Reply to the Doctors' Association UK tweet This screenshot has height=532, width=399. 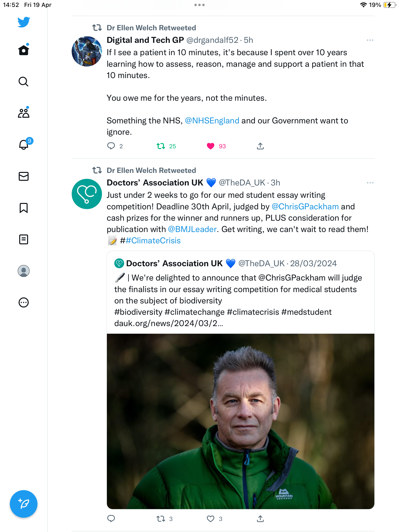(x=111, y=519)
